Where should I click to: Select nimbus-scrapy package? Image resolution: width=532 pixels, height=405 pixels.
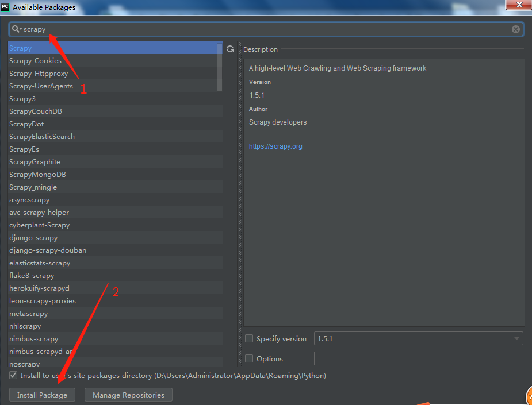[115, 338]
